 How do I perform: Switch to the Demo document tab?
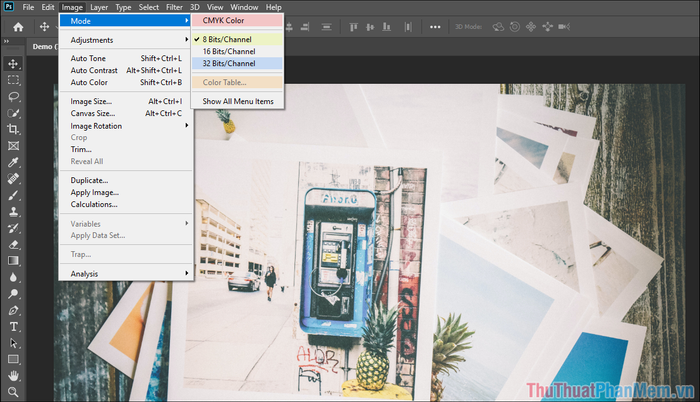(45, 46)
